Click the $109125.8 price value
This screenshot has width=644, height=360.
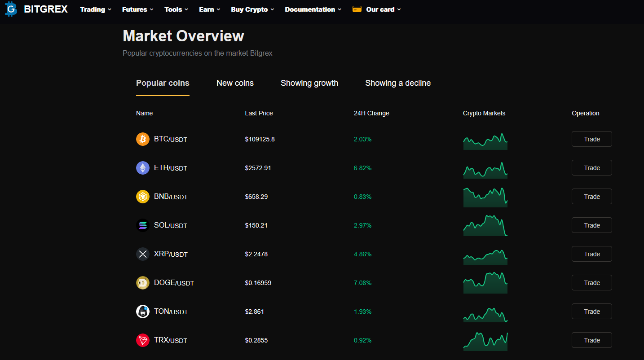click(260, 139)
